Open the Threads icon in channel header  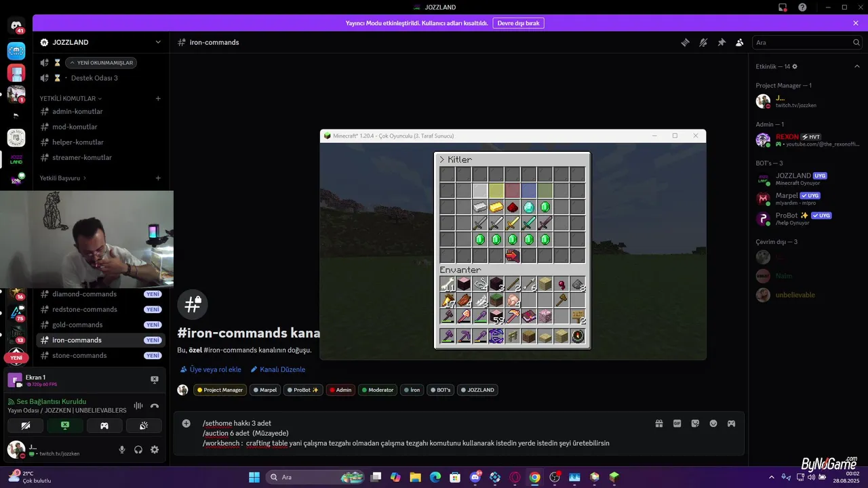(x=685, y=42)
